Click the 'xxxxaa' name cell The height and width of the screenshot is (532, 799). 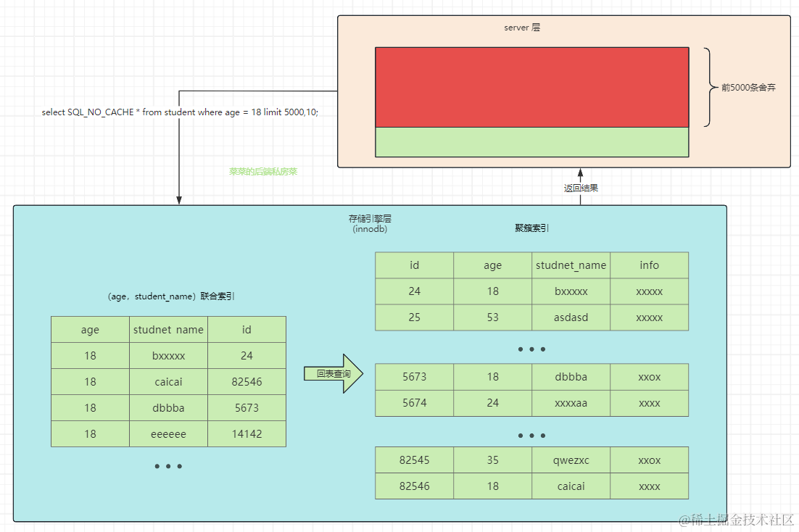pos(571,403)
